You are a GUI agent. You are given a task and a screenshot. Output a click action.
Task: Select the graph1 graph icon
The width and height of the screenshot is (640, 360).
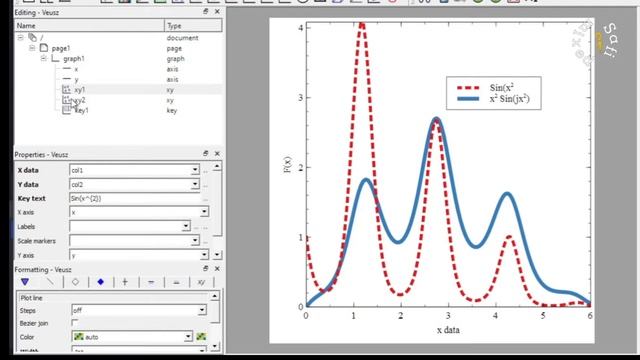pos(55,58)
